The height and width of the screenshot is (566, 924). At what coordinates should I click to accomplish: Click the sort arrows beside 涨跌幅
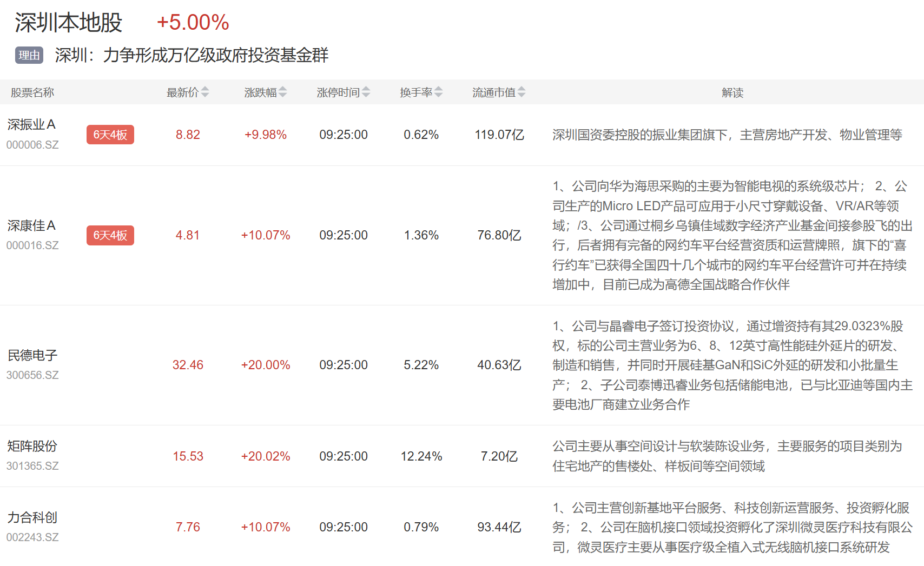coord(282,92)
